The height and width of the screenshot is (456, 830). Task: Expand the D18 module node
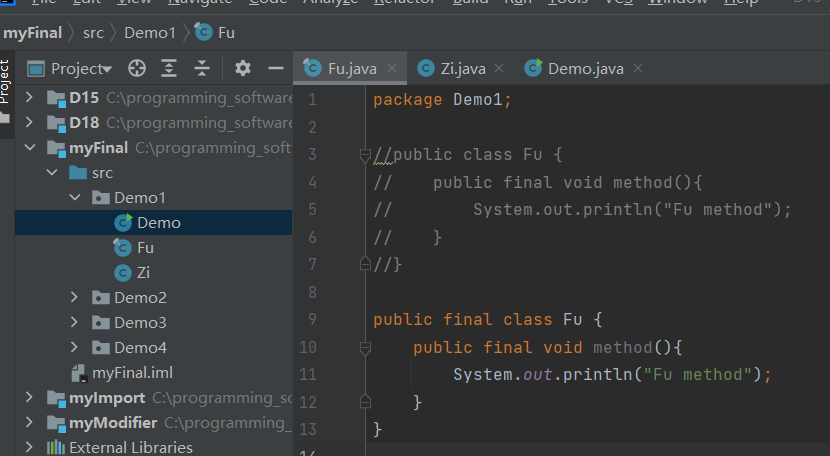click(29, 122)
